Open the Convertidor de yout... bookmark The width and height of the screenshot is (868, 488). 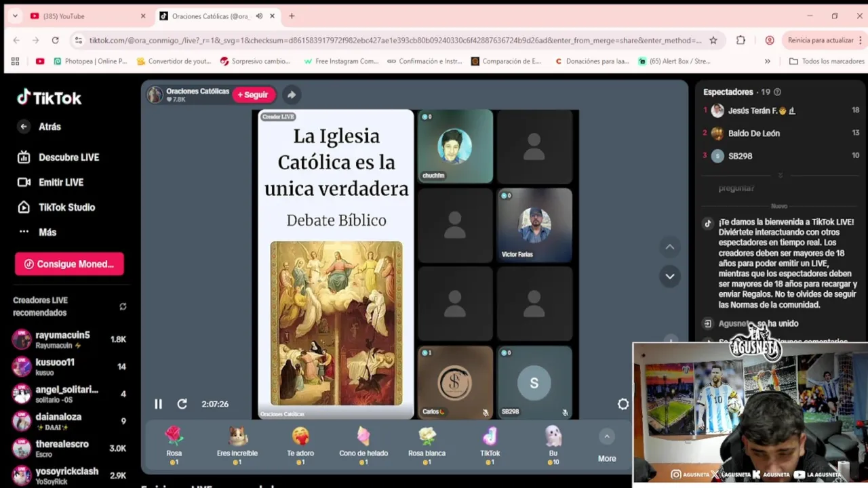pos(174,61)
